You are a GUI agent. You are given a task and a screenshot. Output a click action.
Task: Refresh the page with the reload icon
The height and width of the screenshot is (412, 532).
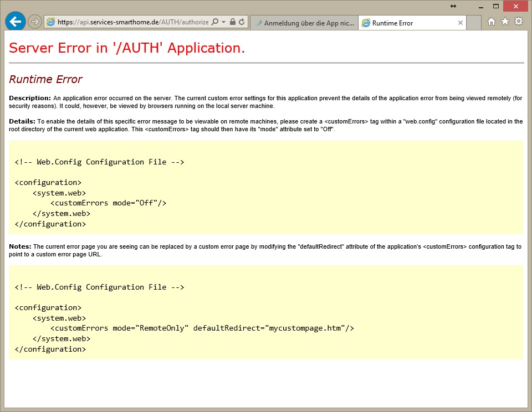pyautogui.click(x=242, y=22)
